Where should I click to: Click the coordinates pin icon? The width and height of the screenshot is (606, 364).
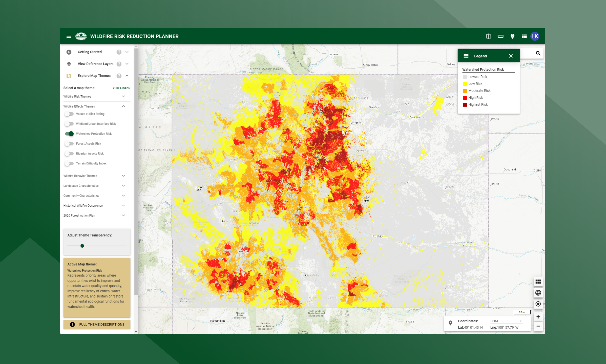pos(450,323)
